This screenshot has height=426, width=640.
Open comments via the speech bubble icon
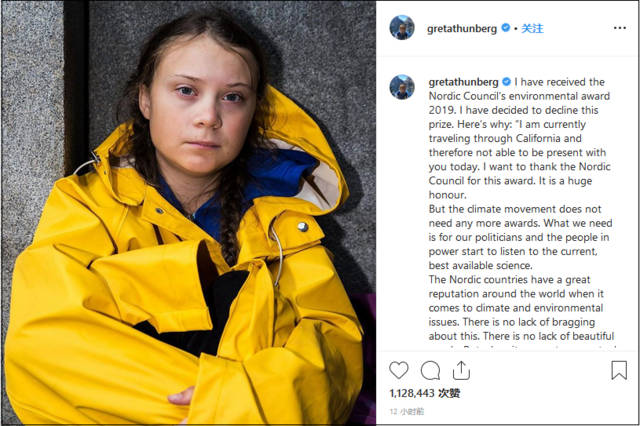point(430,371)
